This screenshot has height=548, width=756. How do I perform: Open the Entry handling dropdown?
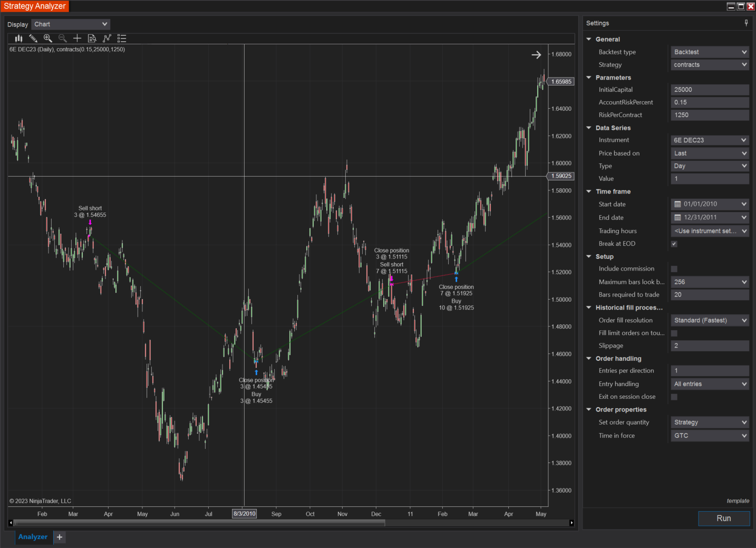[710, 384]
